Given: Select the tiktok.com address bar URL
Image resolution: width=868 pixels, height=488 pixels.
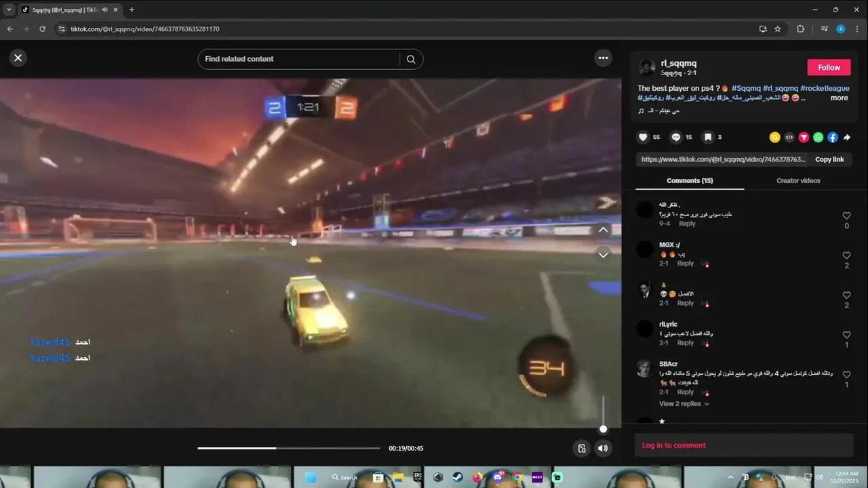Looking at the screenshot, I should click(144, 29).
